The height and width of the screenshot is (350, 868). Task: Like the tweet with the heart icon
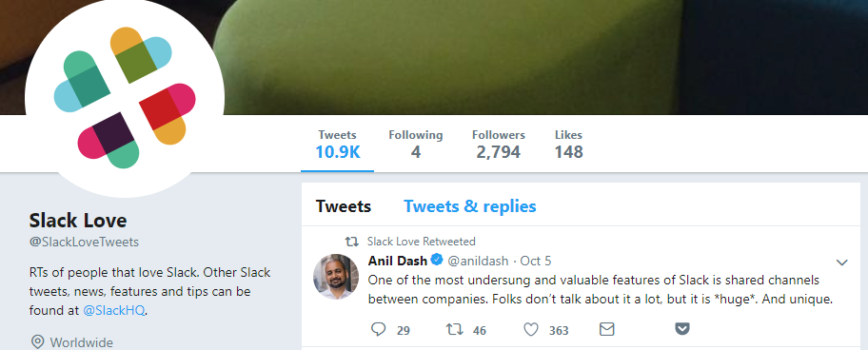[531, 329]
